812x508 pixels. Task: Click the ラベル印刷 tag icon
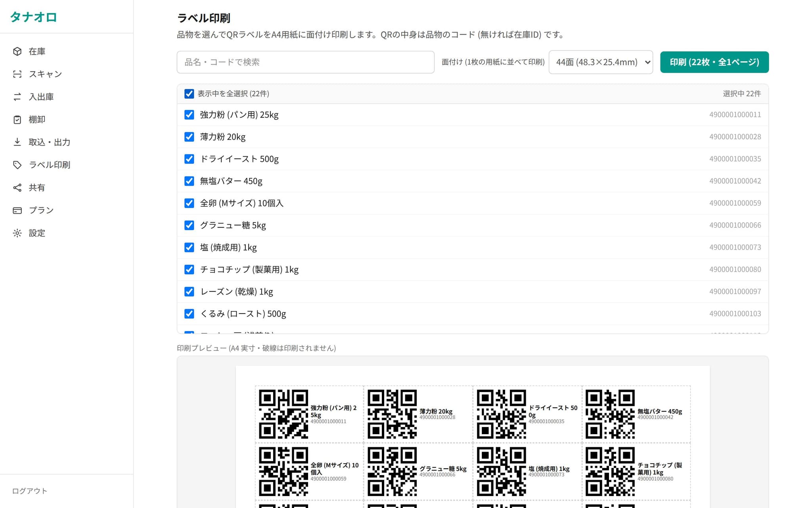pos(17,165)
